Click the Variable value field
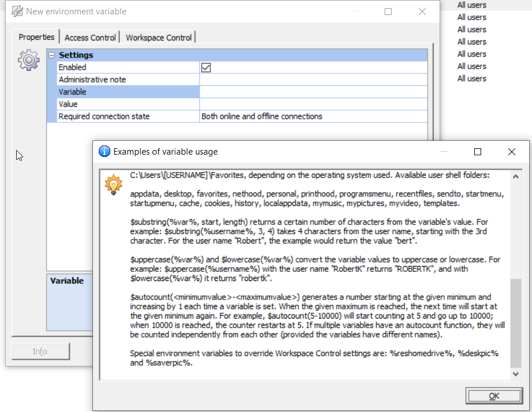This screenshot has height=412, width=532. tap(313, 92)
